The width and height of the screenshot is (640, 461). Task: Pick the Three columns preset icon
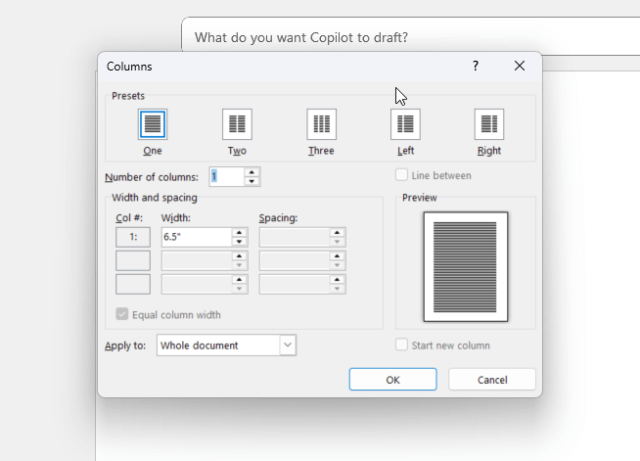[322, 124]
